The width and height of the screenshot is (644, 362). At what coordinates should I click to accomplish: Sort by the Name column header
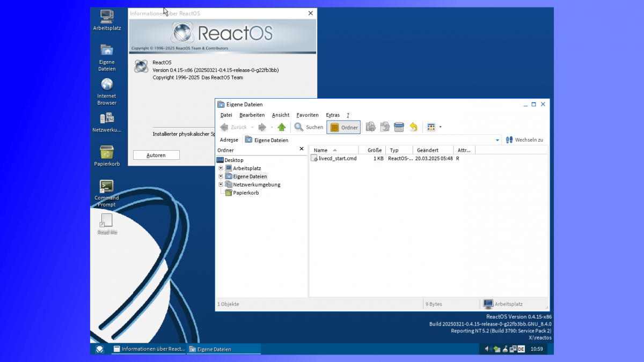[323, 150]
